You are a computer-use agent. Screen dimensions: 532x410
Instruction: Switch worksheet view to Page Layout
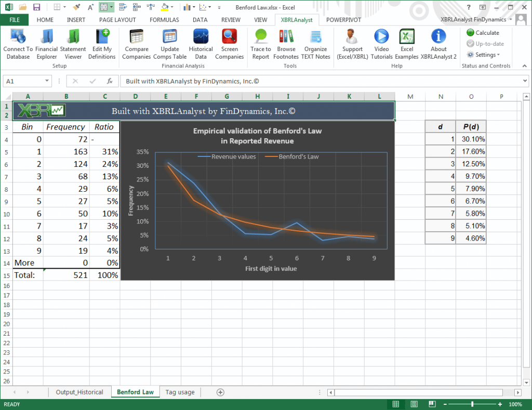tap(414, 404)
